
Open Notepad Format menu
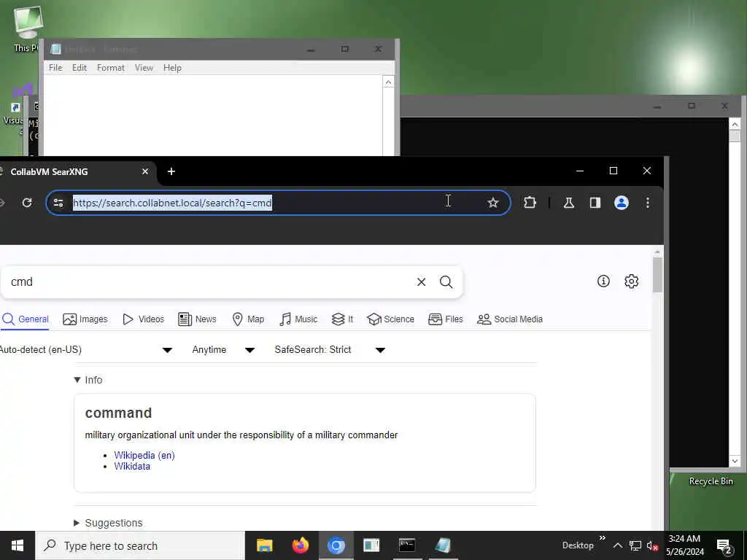[x=111, y=68]
